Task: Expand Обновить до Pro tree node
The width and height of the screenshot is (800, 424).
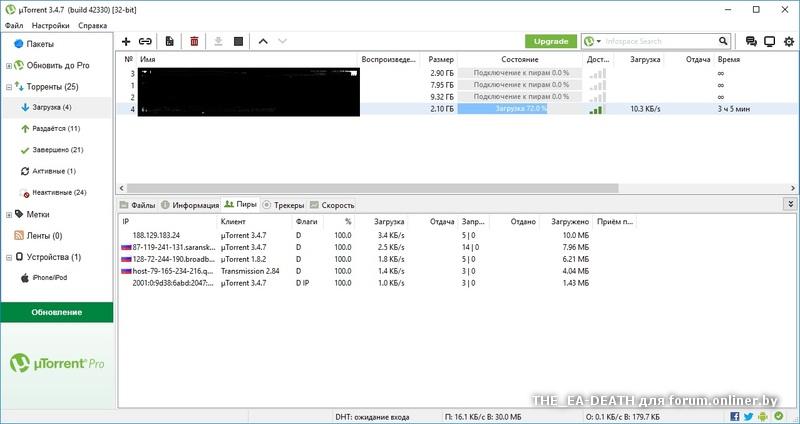Action: (9, 66)
